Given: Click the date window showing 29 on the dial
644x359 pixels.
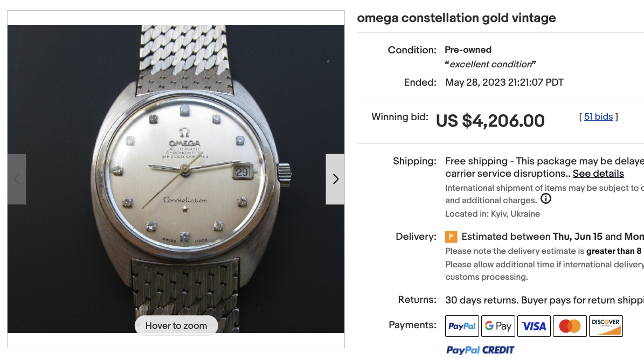Looking at the screenshot, I should coord(242,172).
